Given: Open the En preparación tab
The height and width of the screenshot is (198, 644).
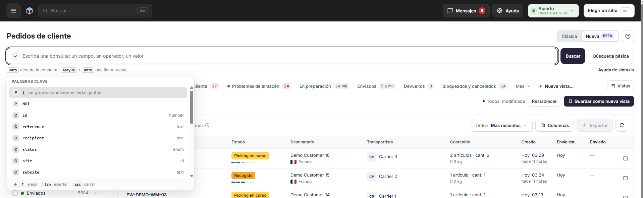Looking at the screenshot, I should click(x=324, y=86).
